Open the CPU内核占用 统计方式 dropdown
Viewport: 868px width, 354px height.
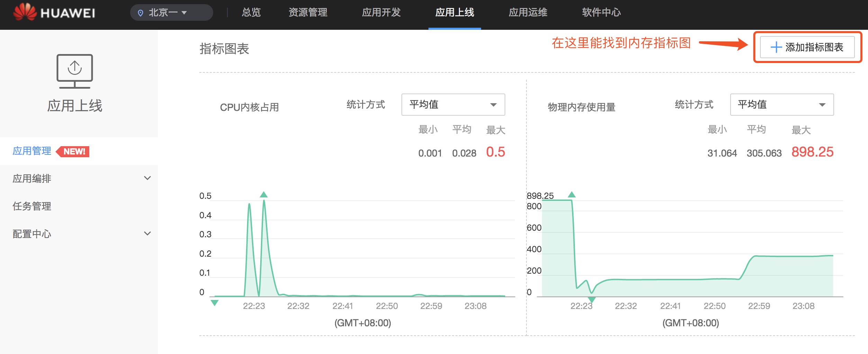click(453, 105)
